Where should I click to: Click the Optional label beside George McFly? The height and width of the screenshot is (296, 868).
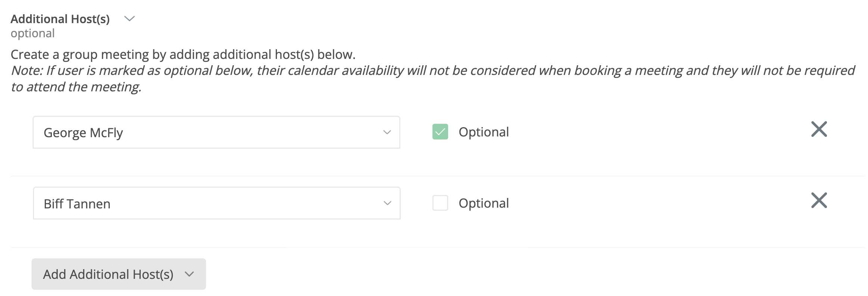(x=484, y=132)
